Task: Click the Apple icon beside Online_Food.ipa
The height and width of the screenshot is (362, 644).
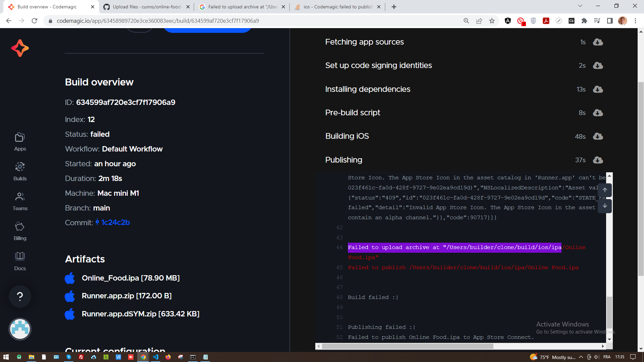Action: (x=70, y=278)
